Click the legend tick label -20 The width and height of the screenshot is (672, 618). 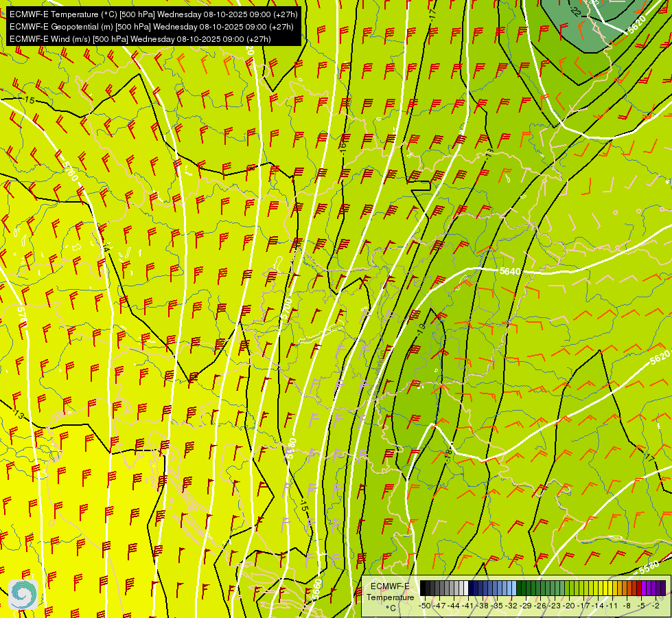tap(569, 606)
